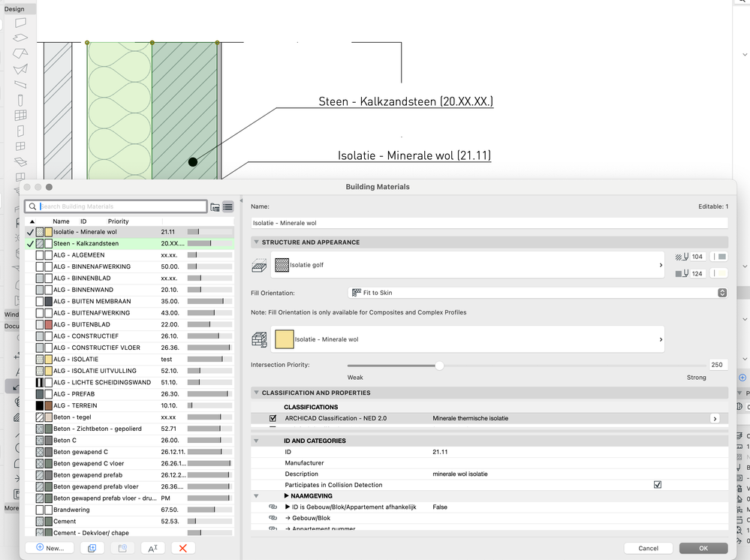Screen dimensions: 750x560
Task: Open the Rename items tool
Action: point(152,547)
